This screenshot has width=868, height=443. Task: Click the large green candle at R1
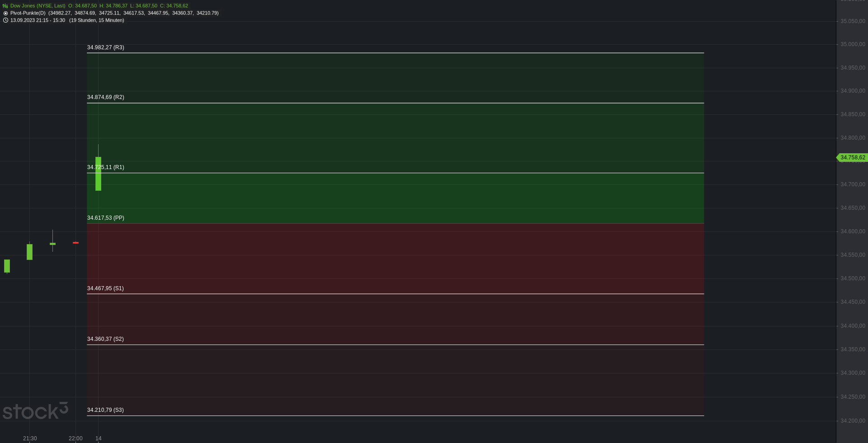coord(98,174)
